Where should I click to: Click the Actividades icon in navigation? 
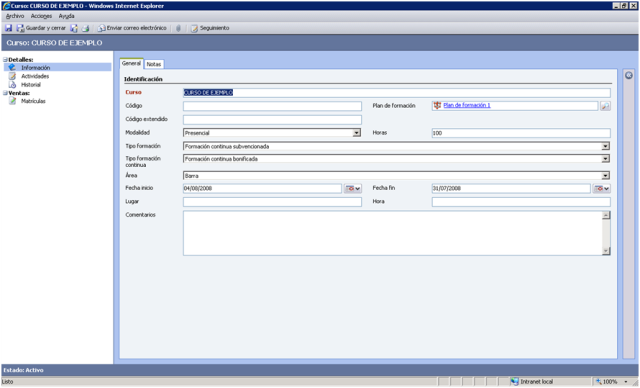point(12,76)
